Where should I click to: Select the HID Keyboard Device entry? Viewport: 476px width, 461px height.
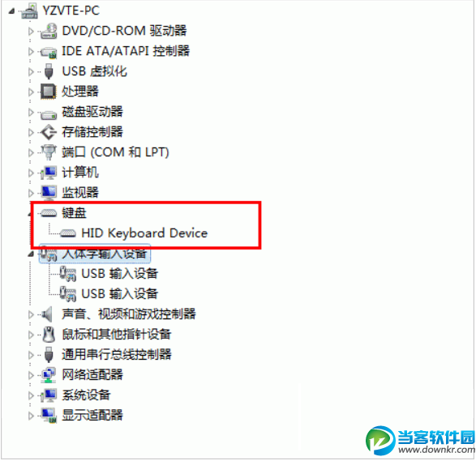(x=144, y=233)
